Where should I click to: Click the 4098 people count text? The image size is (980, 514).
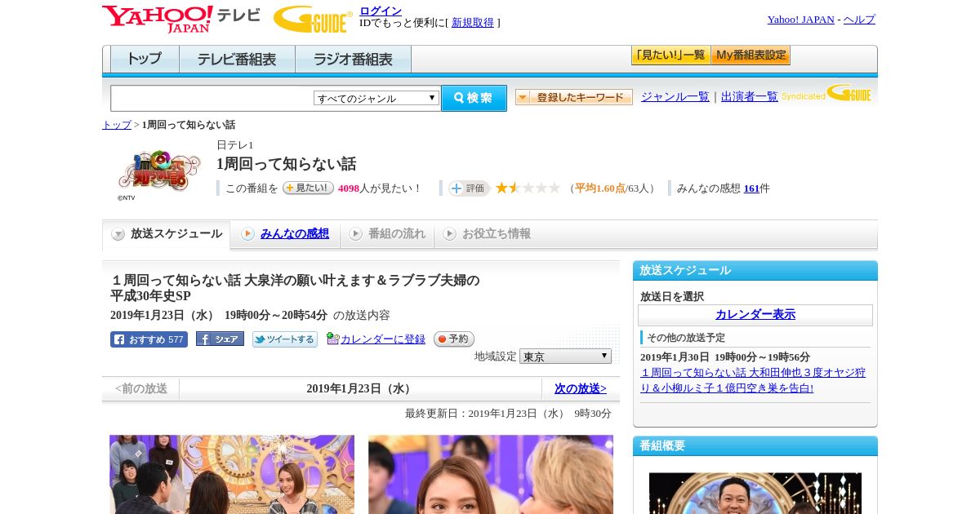[x=349, y=188]
